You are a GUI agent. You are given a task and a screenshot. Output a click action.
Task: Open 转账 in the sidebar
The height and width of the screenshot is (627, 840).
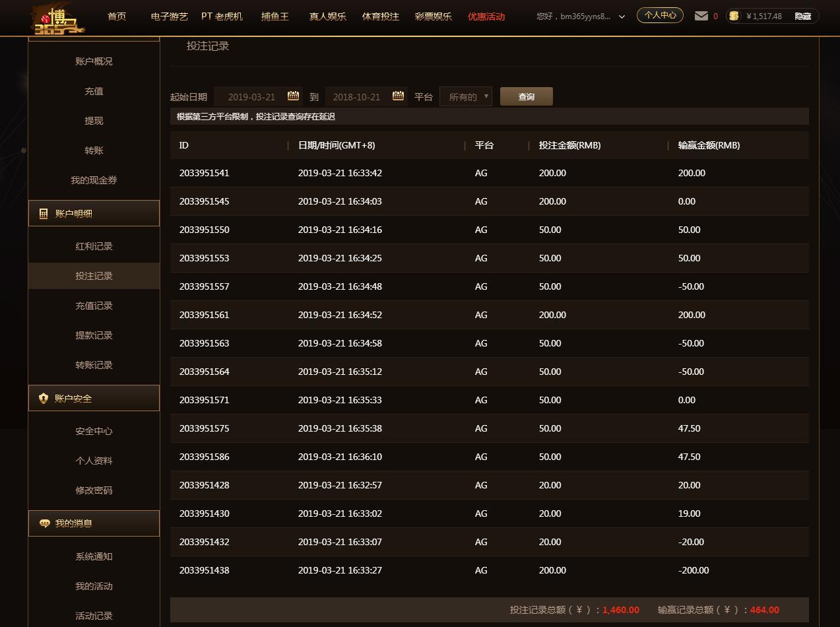pyautogui.click(x=94, y=150)
